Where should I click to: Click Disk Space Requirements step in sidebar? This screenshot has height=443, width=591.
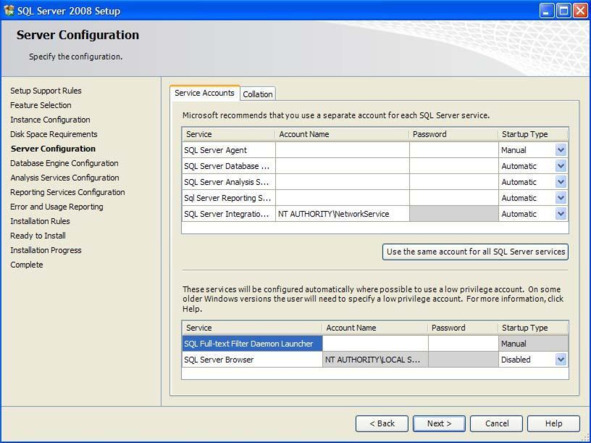pyautogui.click(x=54, y=134)
